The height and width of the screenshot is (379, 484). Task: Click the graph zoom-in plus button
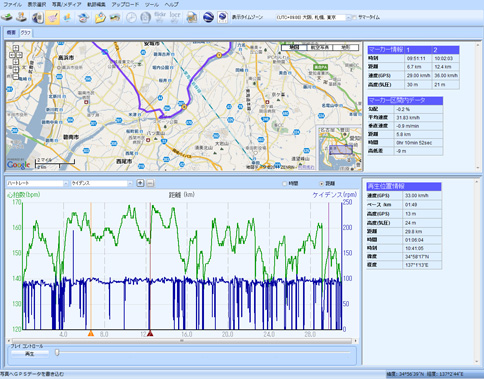(141, 183)
